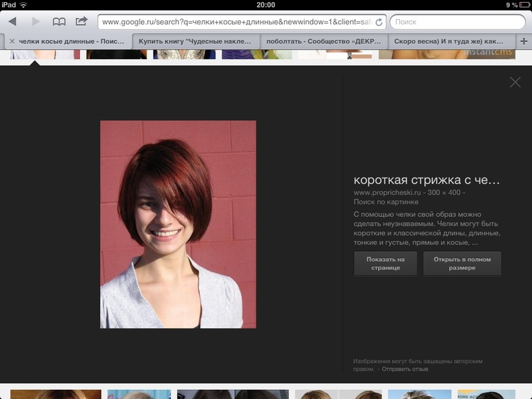
Task: Open the "короткая стрижка" title link
Action: tap(426, 180)
